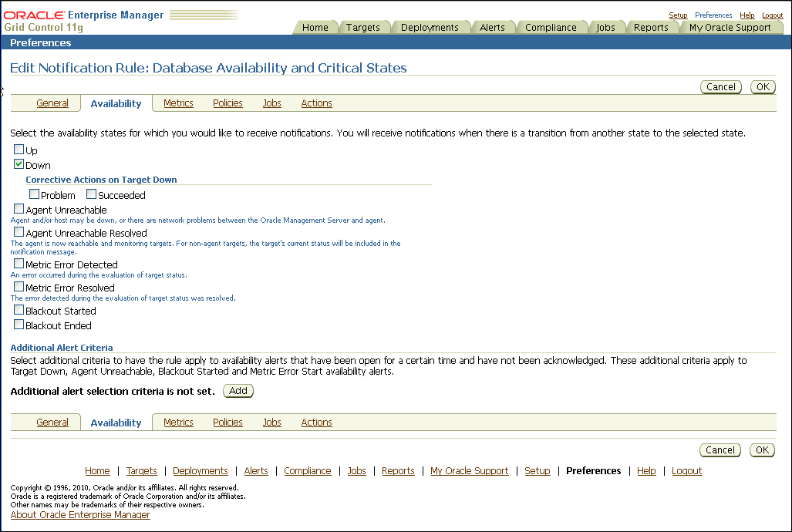Viewport: 792px width, 532px height.
Task: Check the Succeeded corrective action box
Action: click(92, 194)
